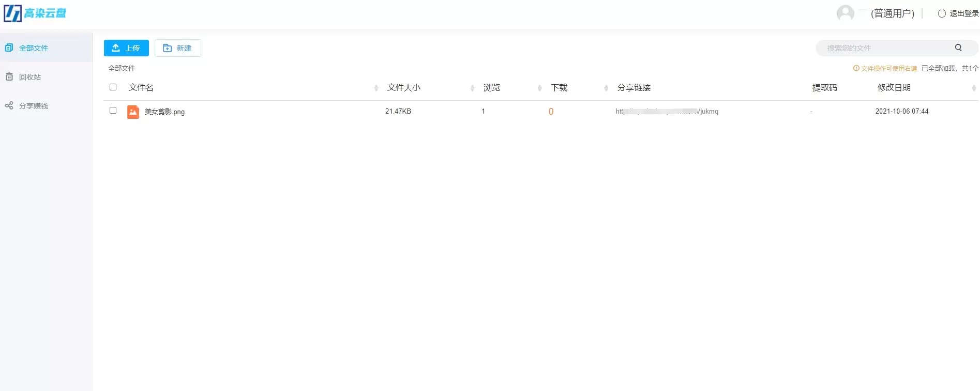Open 回收站 in the sidebar
This screenshot has height=391, width=980.
[30, 77]
